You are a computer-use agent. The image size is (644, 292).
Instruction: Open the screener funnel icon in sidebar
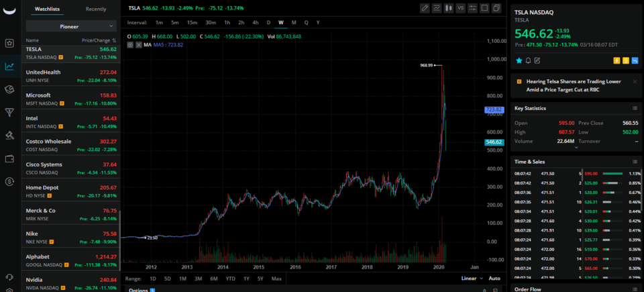(10, 112)
